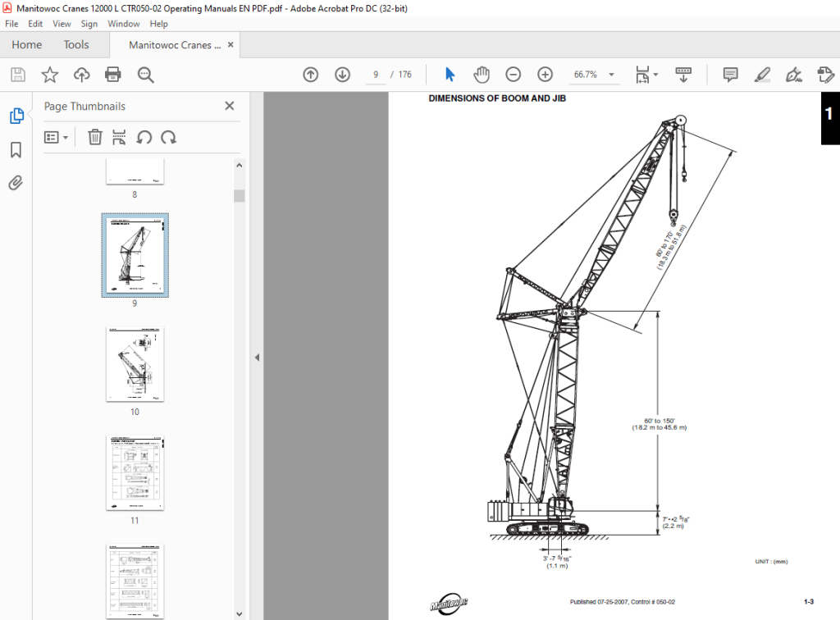Open the Window menu

point(123,24)
